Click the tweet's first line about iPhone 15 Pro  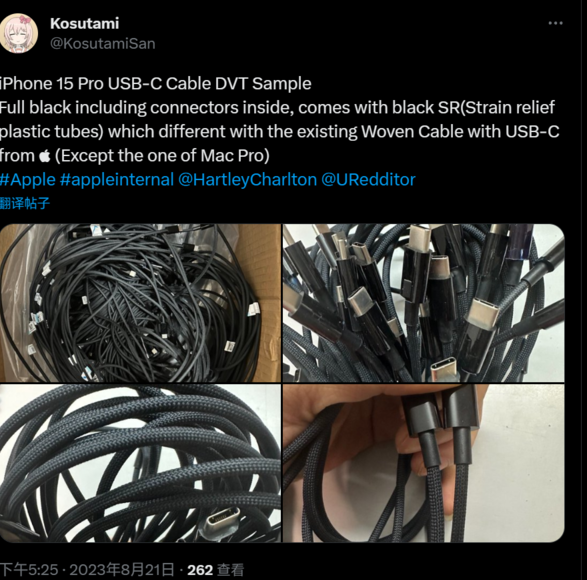[155, 83]
